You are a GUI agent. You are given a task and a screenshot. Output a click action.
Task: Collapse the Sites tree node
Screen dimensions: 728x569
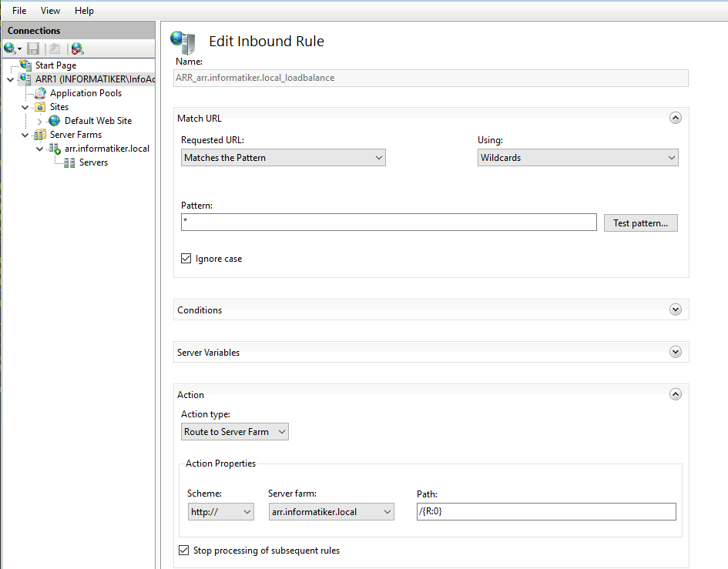tap(25, 107)
